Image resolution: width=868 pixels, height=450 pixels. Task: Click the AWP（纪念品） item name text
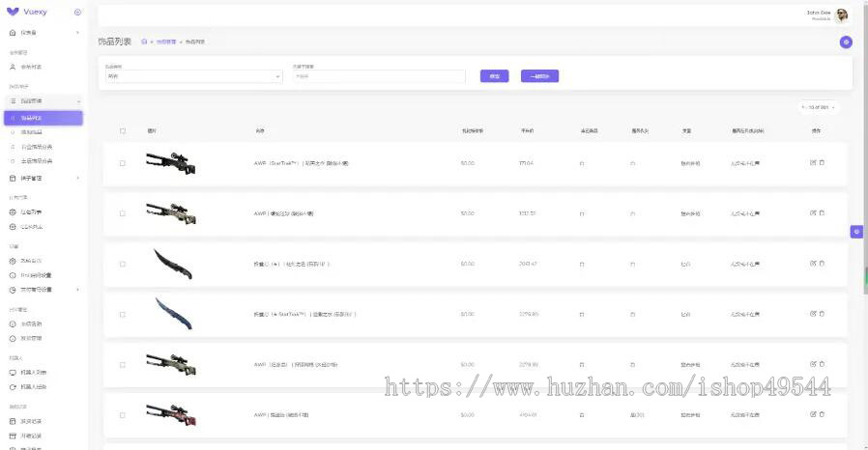tap(296, 365)
